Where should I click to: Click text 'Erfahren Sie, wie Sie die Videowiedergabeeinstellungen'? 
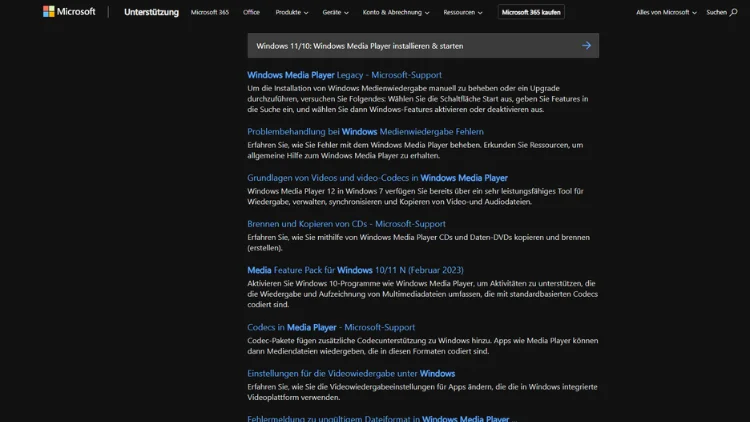click(422, 392)
